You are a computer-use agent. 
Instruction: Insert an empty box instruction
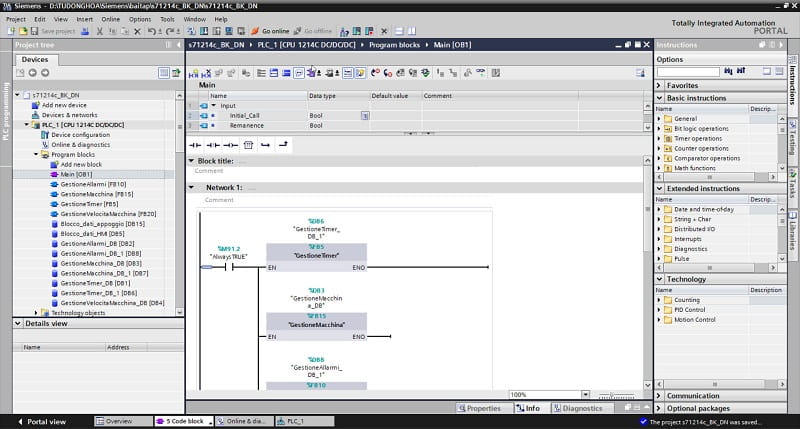tap(248, 145)
